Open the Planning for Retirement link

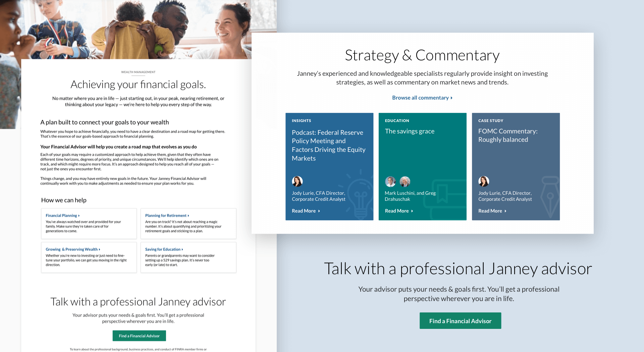[167, 216]
